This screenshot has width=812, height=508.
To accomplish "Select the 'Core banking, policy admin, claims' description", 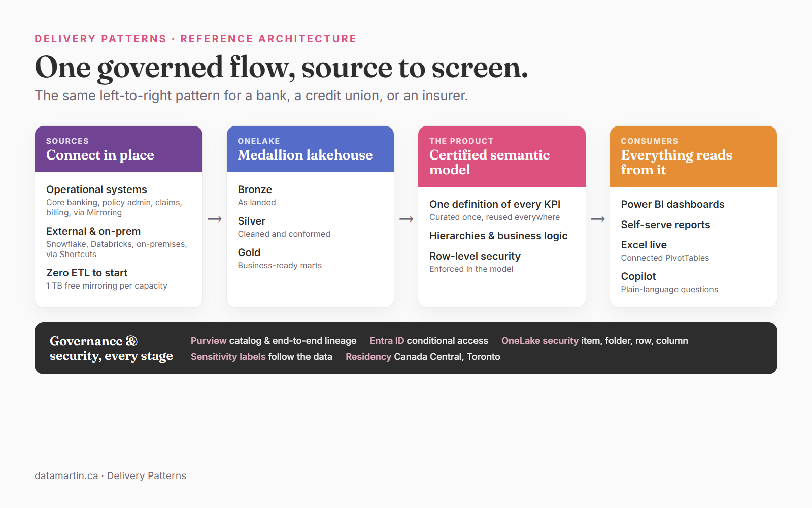I will [114, 207].
